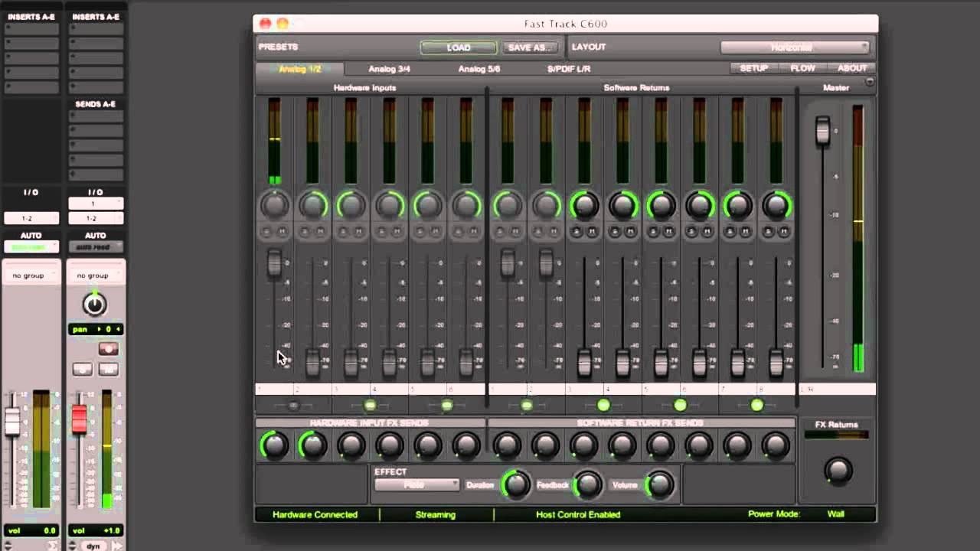The width and height of the screenshot is (980, 551).
Task: Toggle stereo link for software returns 5-6
Action: pos(680,406)
